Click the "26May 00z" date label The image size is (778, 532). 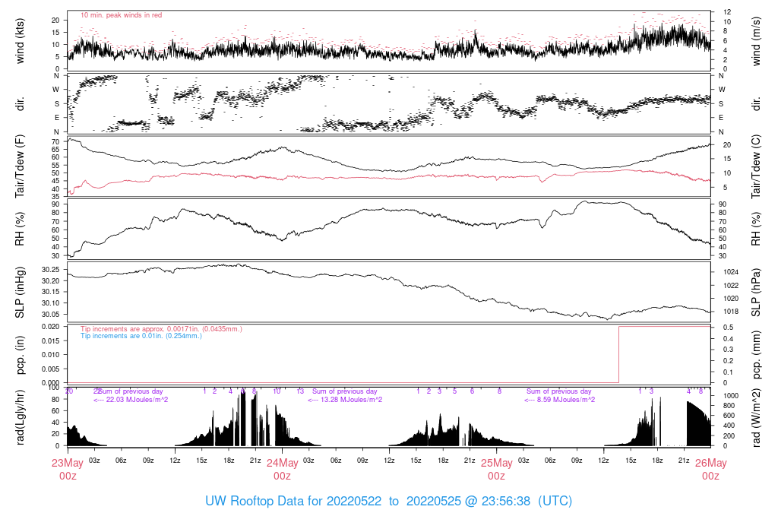(x=710, y=470)
